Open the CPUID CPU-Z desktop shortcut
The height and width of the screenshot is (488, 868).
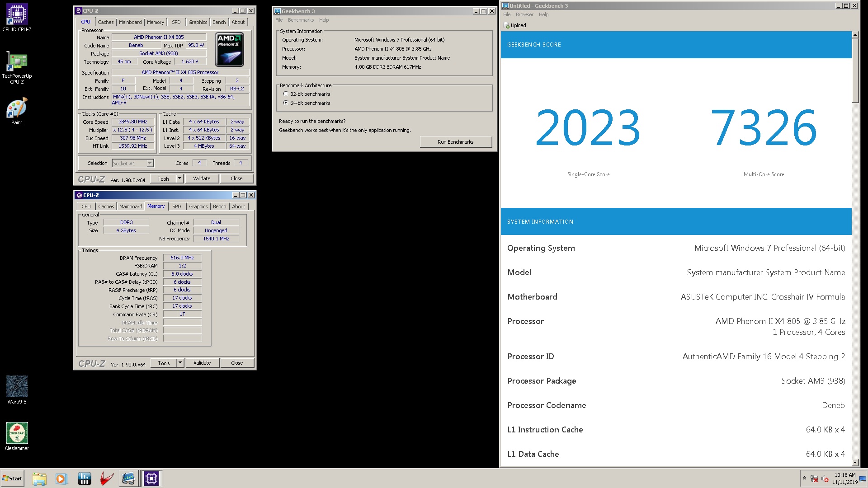[x=17, y=18]
